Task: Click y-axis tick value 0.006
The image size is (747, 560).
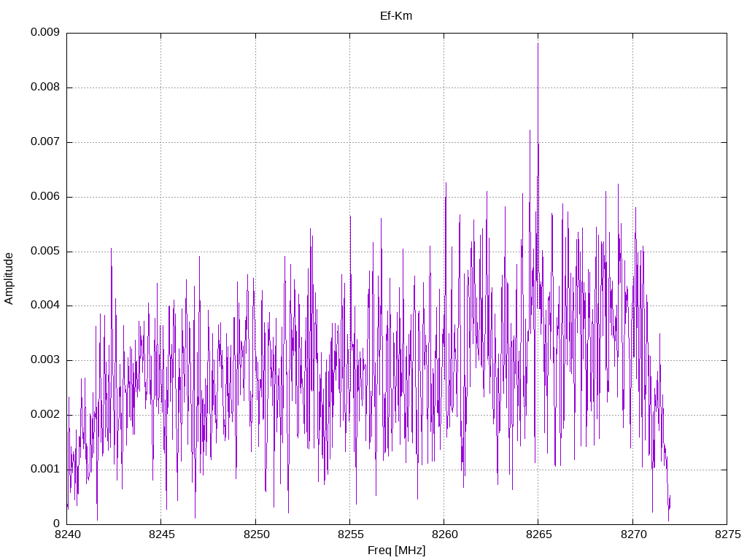Action: click(x=45, y=197)
